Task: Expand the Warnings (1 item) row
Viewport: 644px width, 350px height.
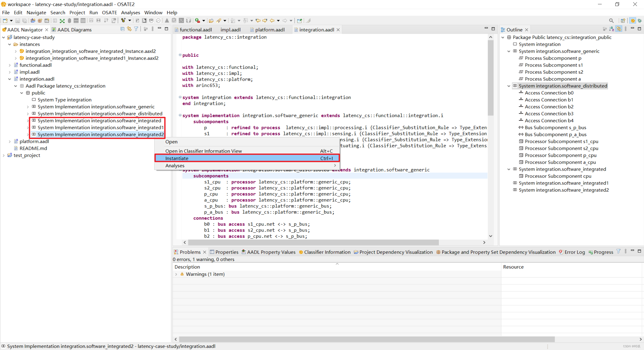Action: click(x=176, y=274)
